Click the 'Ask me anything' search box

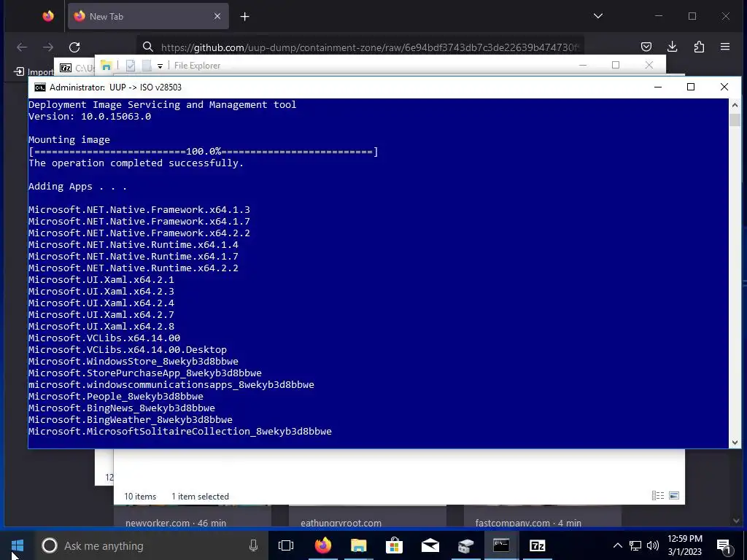tap(150, 545)
